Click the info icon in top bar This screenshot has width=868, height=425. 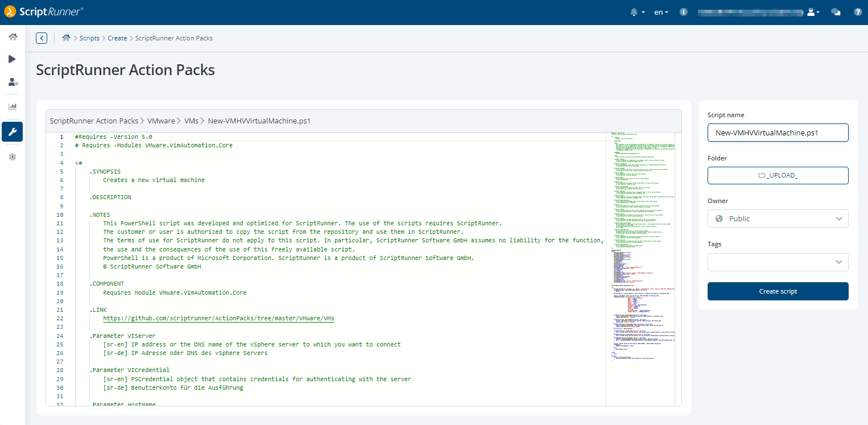684,12
